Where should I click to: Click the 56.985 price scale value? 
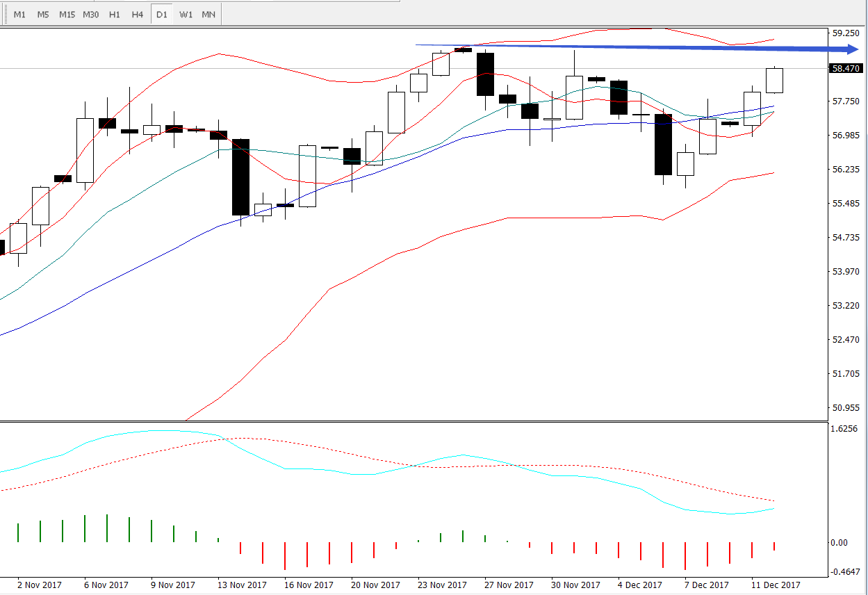click(x=846, y=136)
